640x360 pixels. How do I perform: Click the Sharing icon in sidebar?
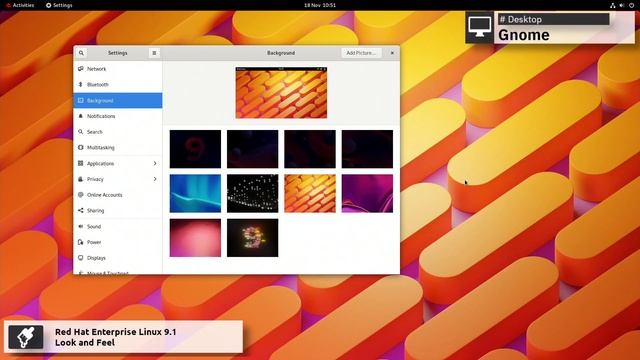[x=80, y=211]
